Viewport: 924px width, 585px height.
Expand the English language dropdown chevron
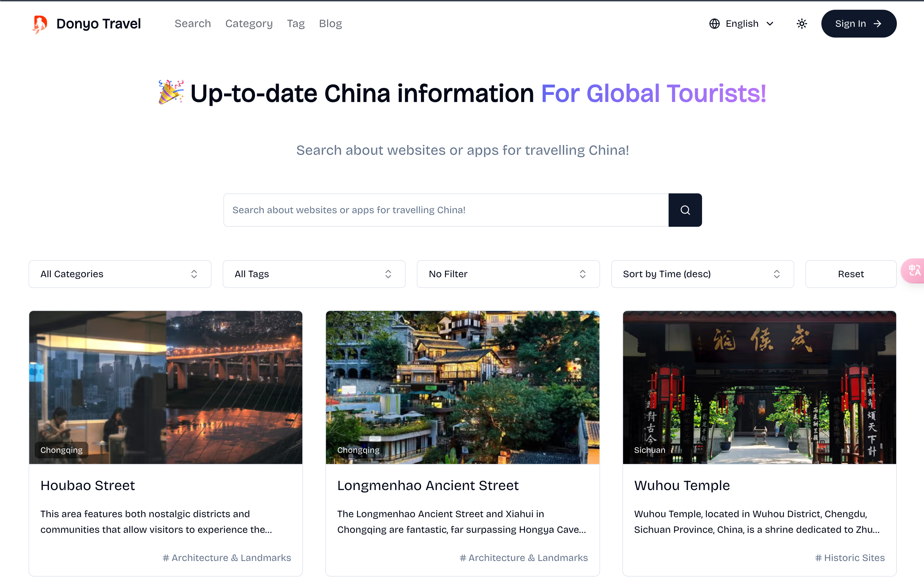click(770, 24)
